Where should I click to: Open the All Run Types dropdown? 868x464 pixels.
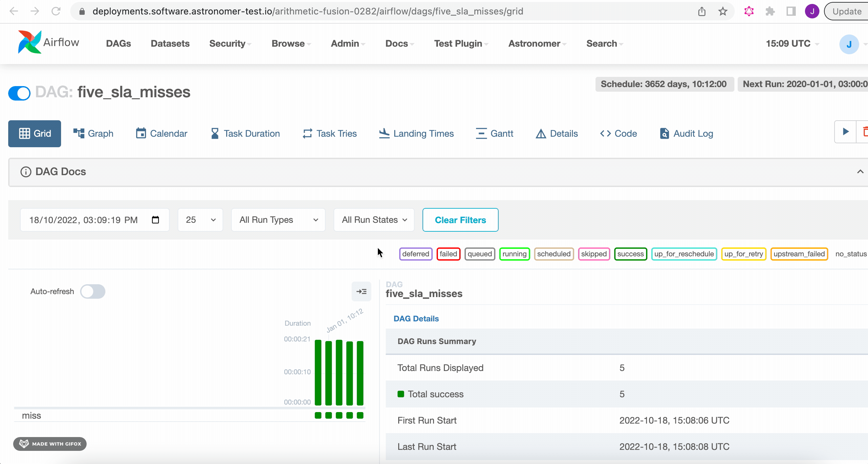[x=278, y=220]
